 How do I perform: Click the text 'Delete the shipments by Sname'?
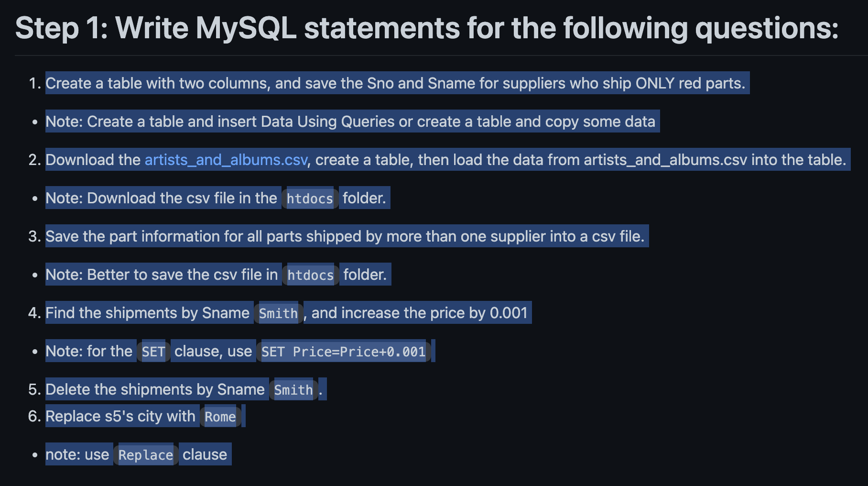coord(155,389)
